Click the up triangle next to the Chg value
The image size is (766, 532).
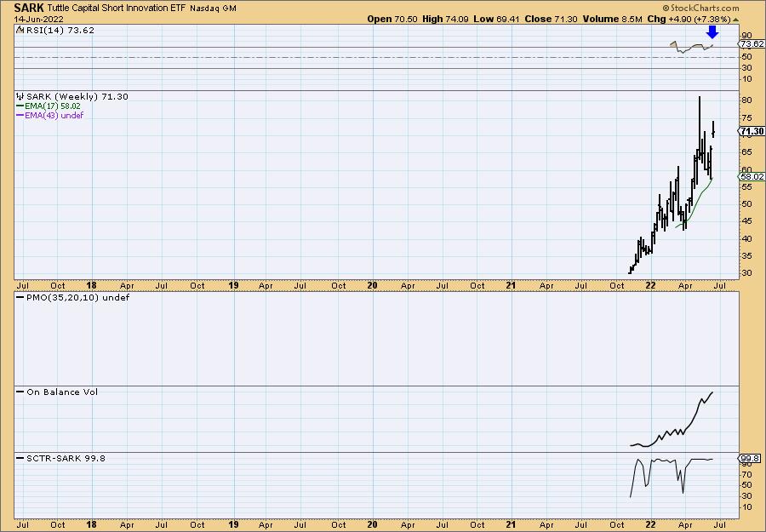pos(736,20)
